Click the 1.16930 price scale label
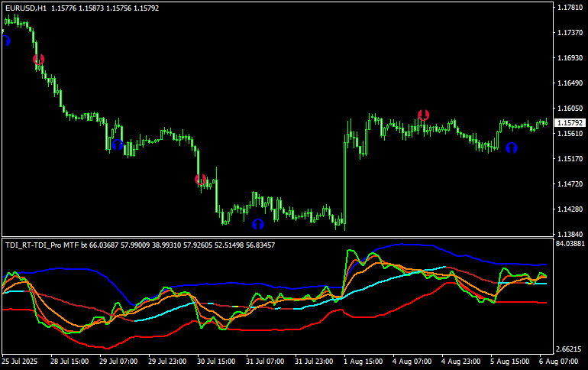This screenshot has height=370, width=588. click(x=570, y=58)
